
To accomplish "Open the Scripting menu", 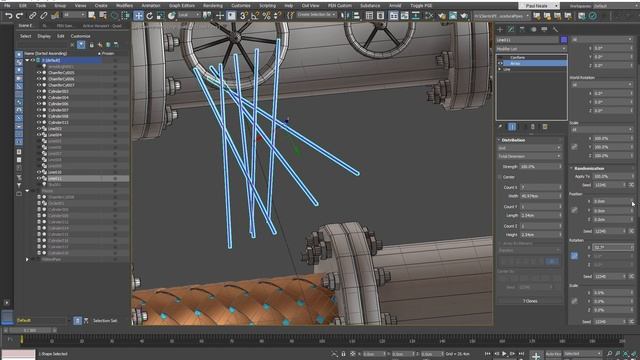I will (x=267, y=6).
